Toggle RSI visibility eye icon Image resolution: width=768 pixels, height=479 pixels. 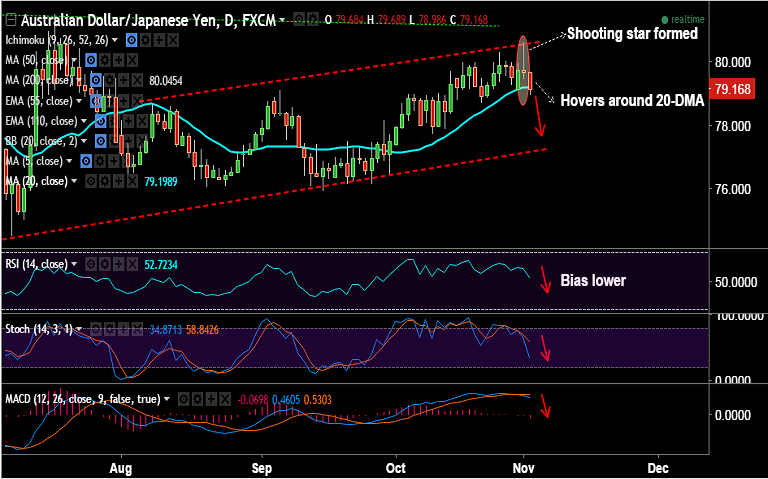pos(91,264)
